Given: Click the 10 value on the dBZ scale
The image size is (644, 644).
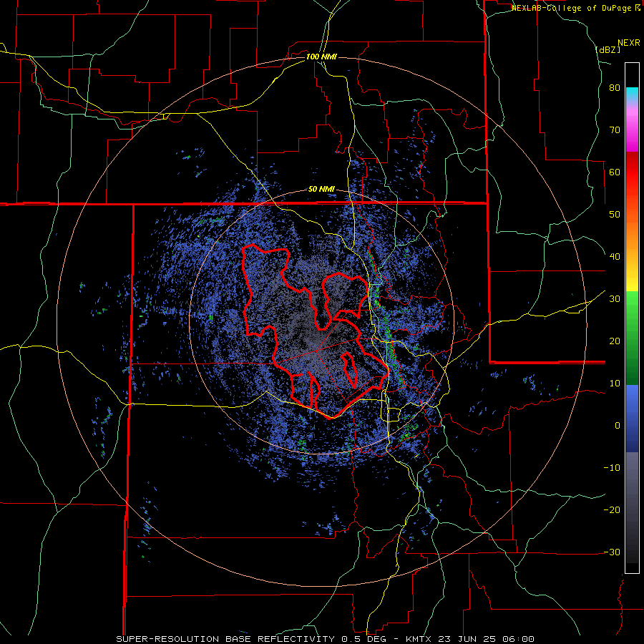Looking at the screenshot, I should pos(615,384).
